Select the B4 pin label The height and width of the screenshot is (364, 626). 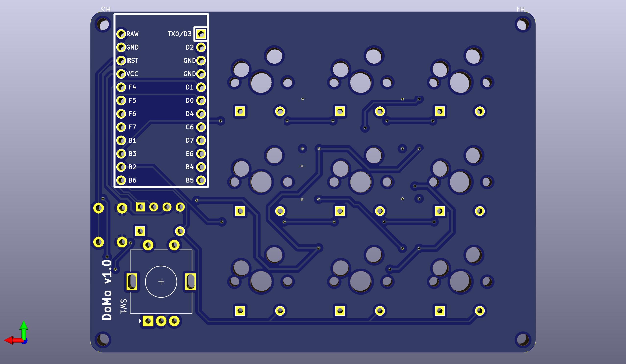190,167
